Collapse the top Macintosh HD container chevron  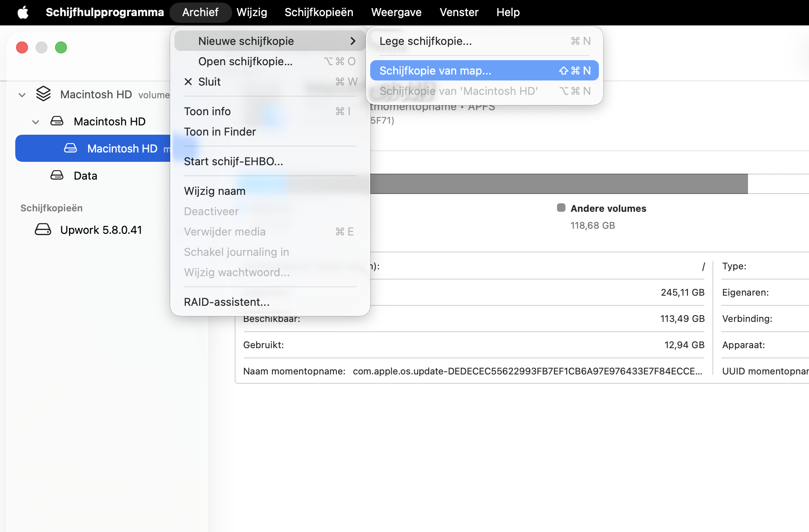tap(22, 95)
